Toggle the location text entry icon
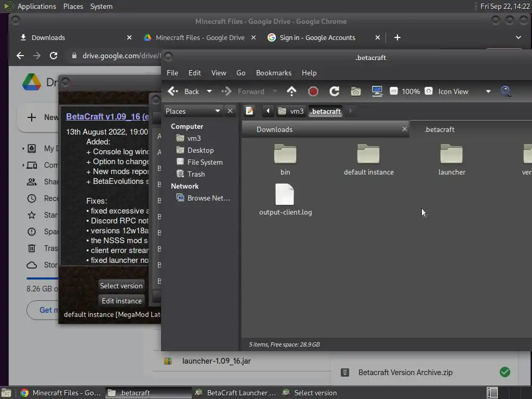Image resolution: width=532 pixels, height=399 pixels. coord(249,111)
